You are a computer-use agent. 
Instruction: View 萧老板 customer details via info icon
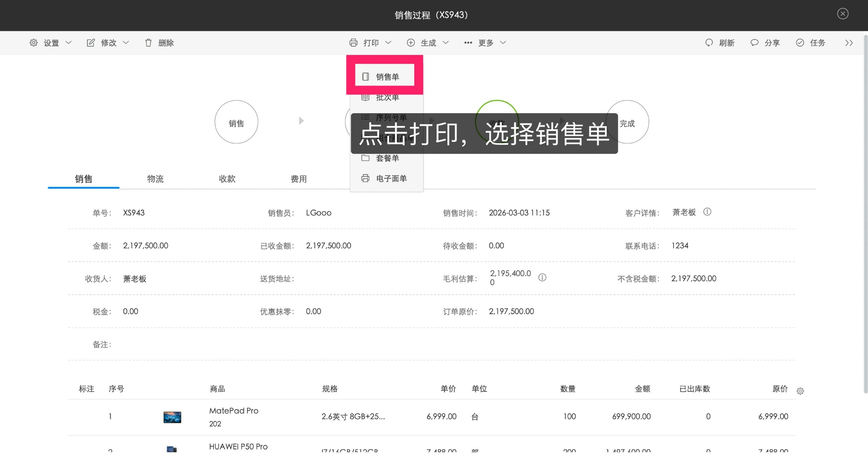[x=707, y=212]
